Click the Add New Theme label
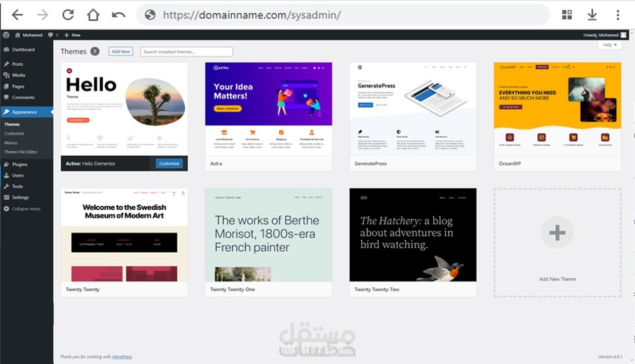Viewport: 635px width, 364px height. (557, 279)
